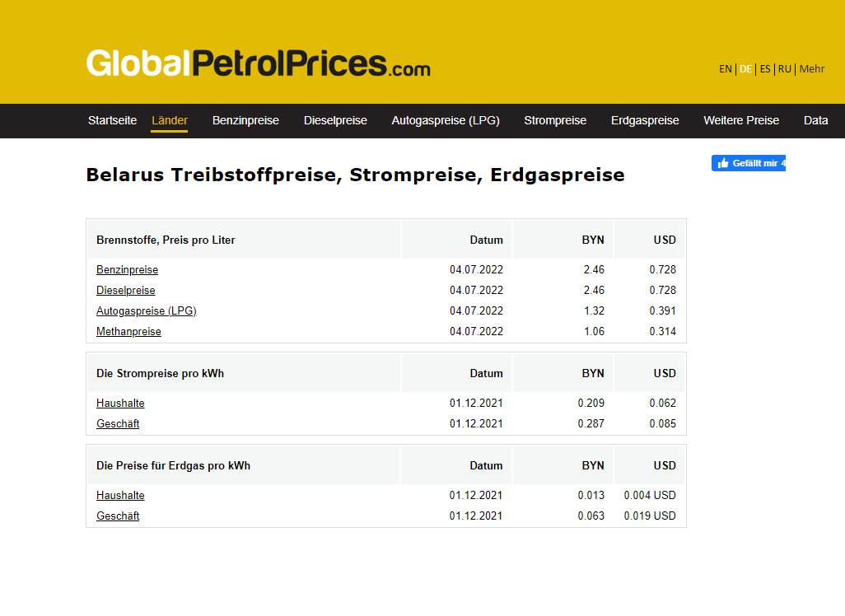Viewport: 845px width, 616px height.
Task: Select the DE language option
Action: [x=745, y=69]
